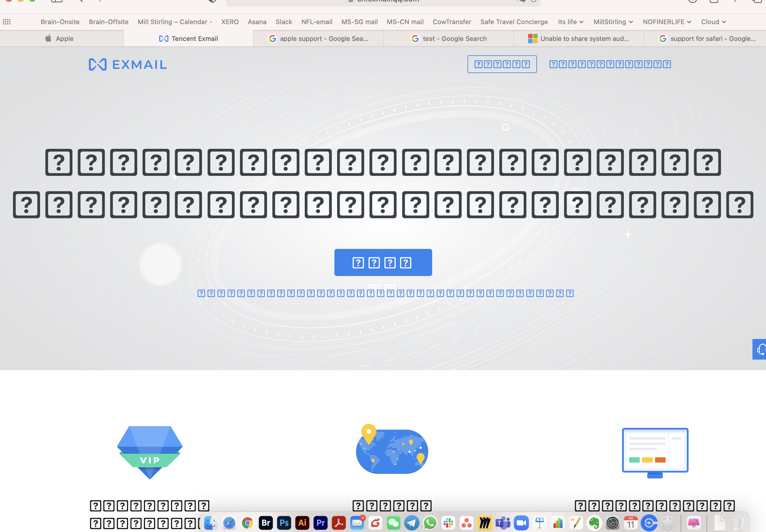766x532 pixels.
Task: Open Pages from the dock
Action: (x=576, y=523)
